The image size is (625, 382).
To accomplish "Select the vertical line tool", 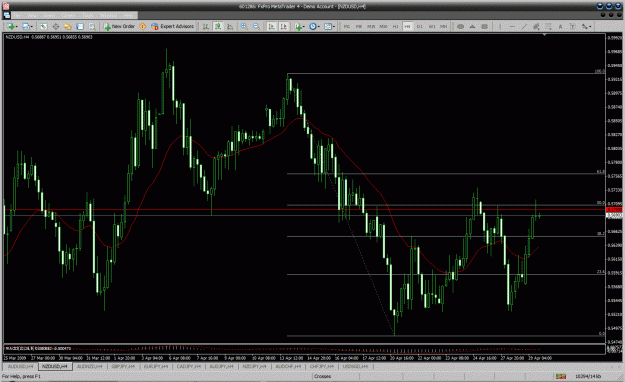I will [x=500, y=26].
